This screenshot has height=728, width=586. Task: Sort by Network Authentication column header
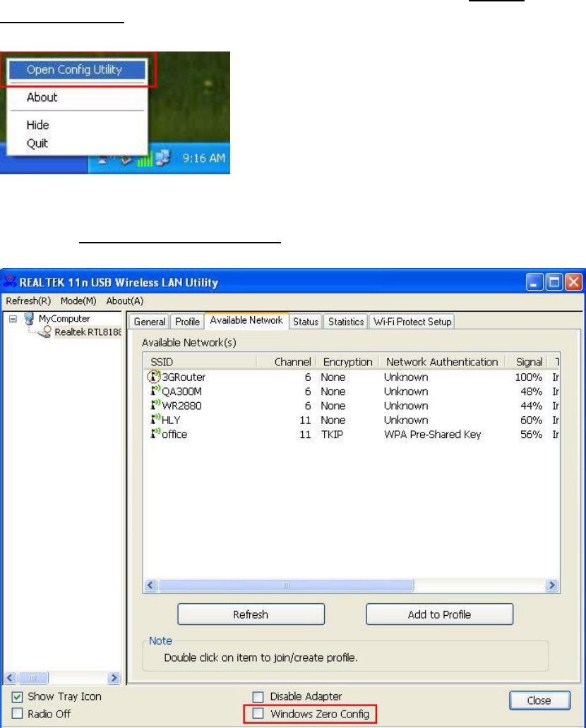tap(442, 362)
